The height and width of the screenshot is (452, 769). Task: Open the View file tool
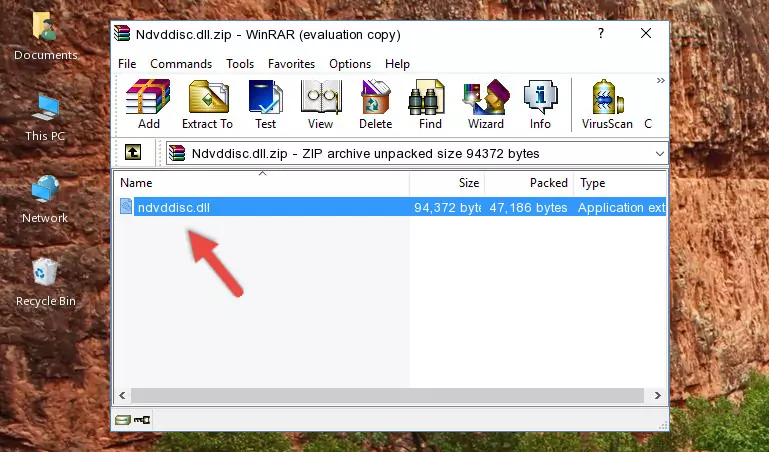[x=321, y=104]
